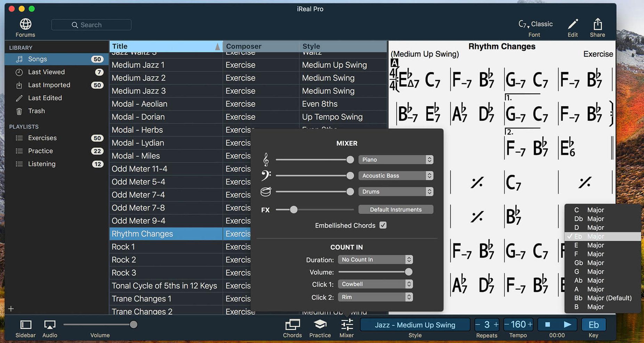Viewport: 644px width, 343px height.
Task: Sort by the Style column header
Action: [x=343, y=46]
